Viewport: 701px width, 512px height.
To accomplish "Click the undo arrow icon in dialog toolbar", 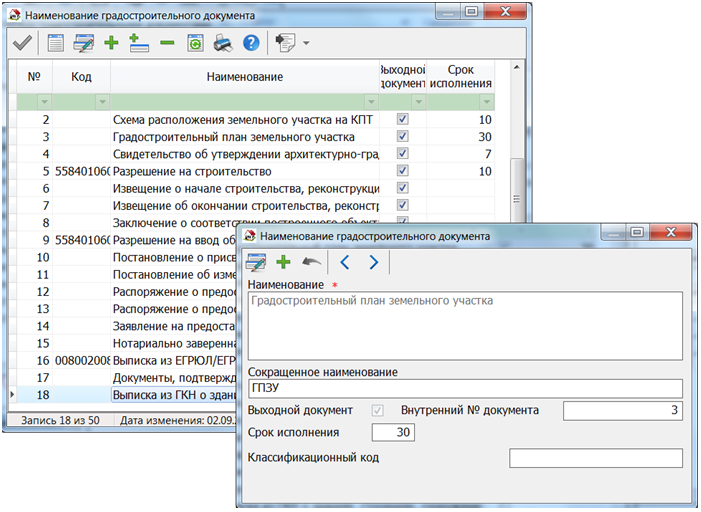I will point(311,262).
